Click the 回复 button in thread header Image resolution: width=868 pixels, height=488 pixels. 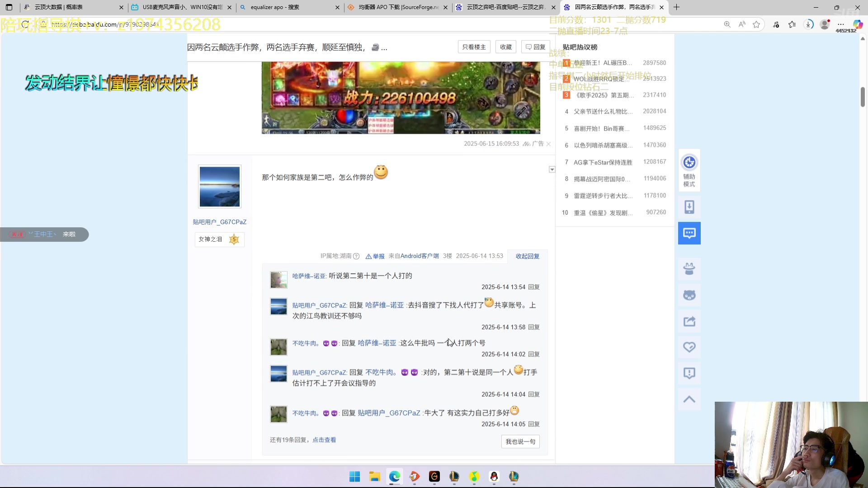tap(536, 47)
